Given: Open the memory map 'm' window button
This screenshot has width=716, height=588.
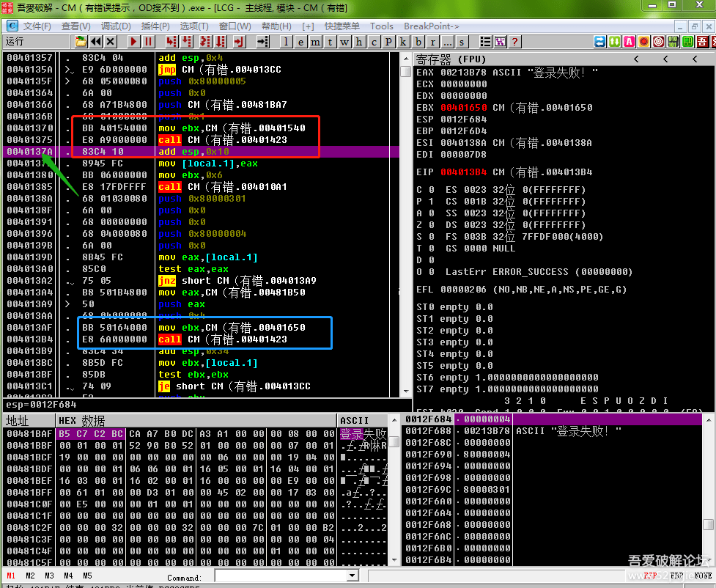Looking at the screenshot, I should click(314, 42).
